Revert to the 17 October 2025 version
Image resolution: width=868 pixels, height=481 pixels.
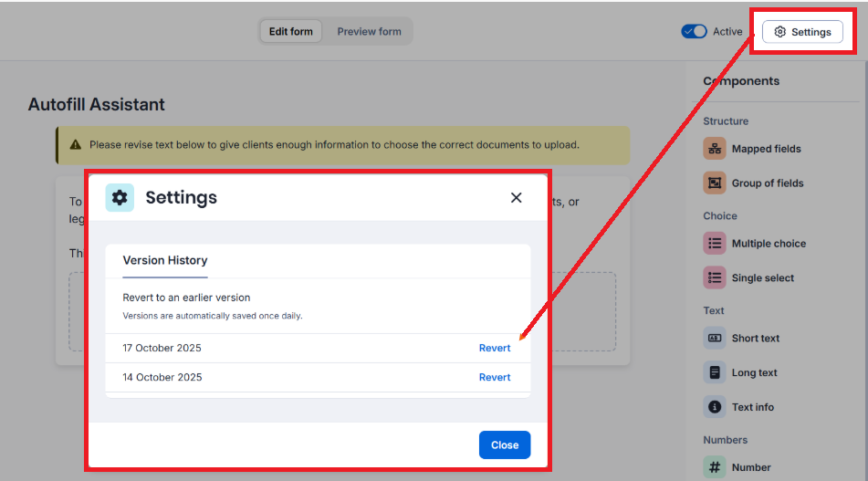pos(495,348)
